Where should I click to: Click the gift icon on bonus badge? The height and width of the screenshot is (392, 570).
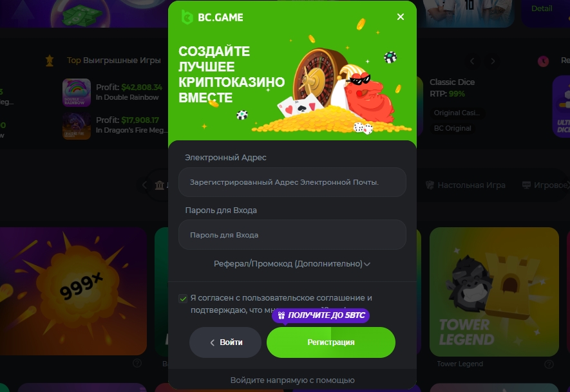tap(281, 315)
